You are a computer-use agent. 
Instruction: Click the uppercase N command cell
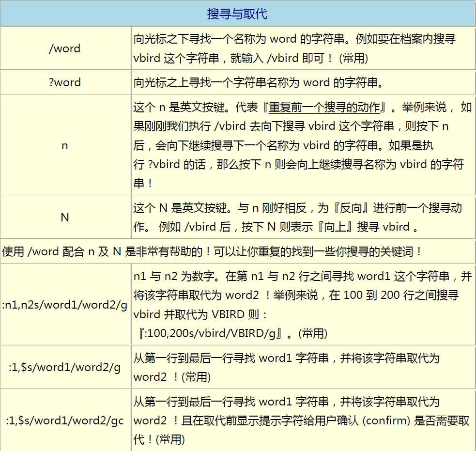(65, 217)
